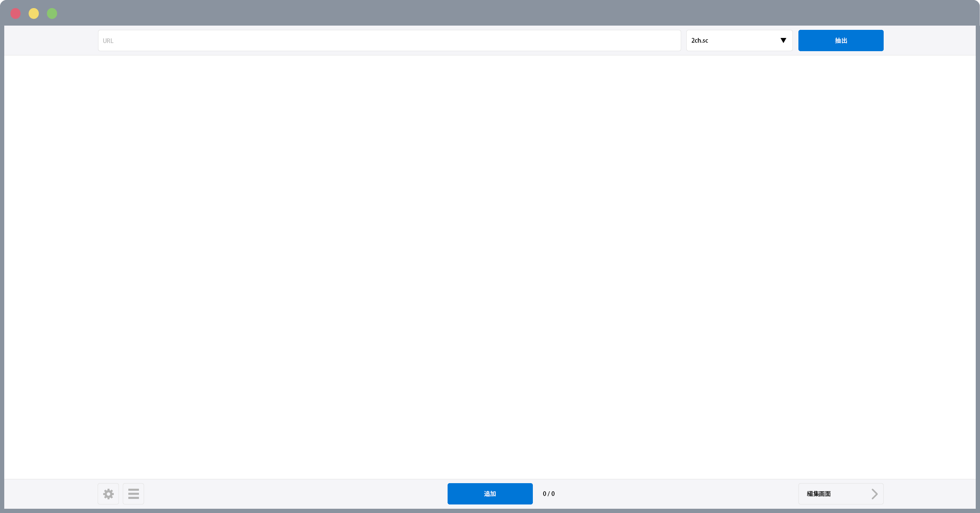
Task: Click the right chevron beside 編集画面
Action: coord(874,494)
